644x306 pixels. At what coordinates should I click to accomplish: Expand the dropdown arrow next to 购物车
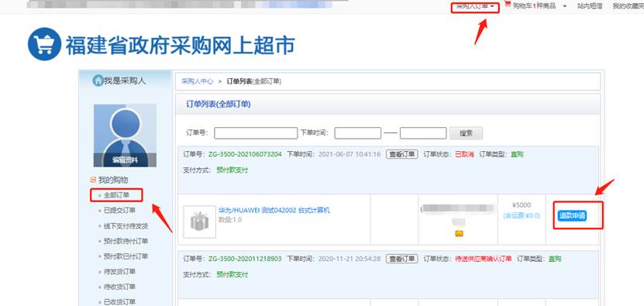[x=565, y=6]
